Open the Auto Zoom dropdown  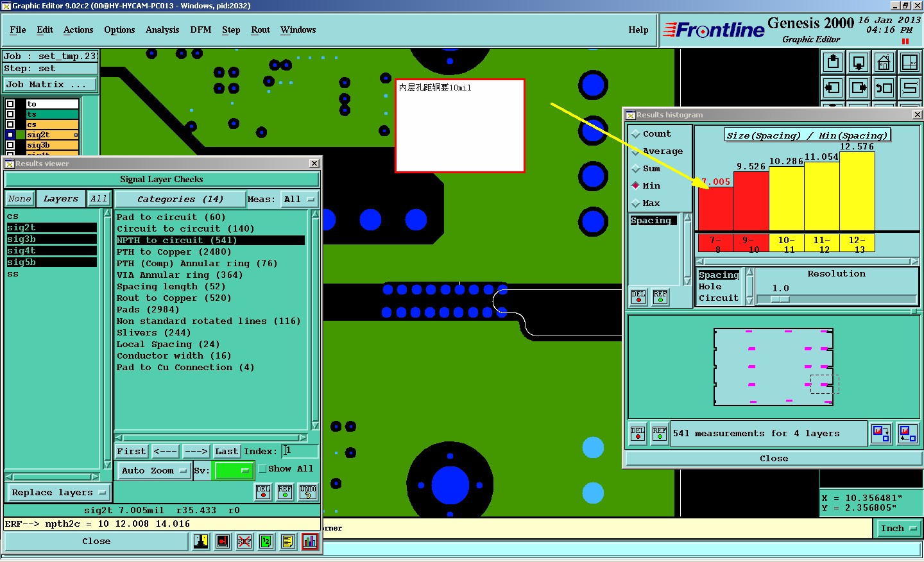coord(153,471)
